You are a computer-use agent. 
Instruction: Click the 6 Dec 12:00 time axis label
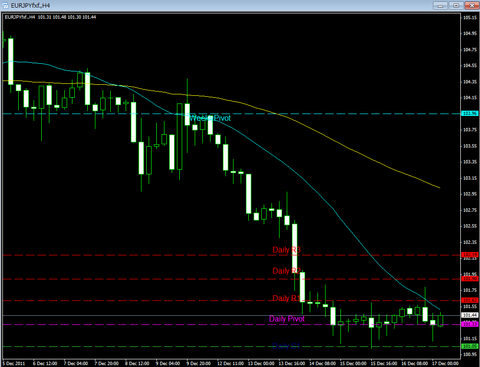(x=45, y=363)
